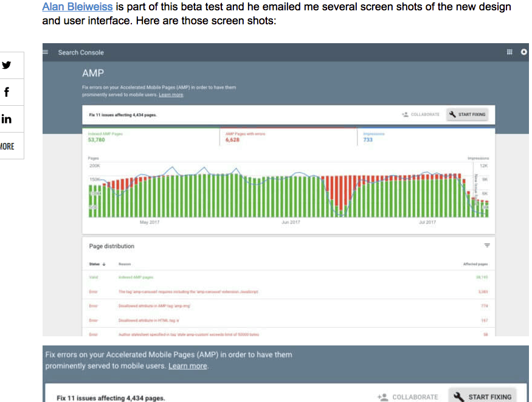The height and width of the screenshot is (402, 532).
Task: Open the amp-carousel extension error row
Action: point(188,292)
